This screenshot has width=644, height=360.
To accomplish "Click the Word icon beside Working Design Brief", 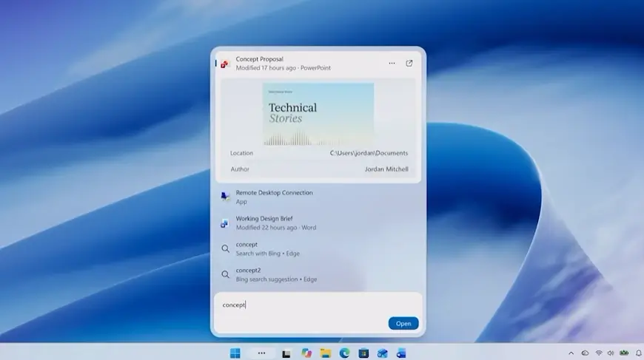I will tap(225, 223).
